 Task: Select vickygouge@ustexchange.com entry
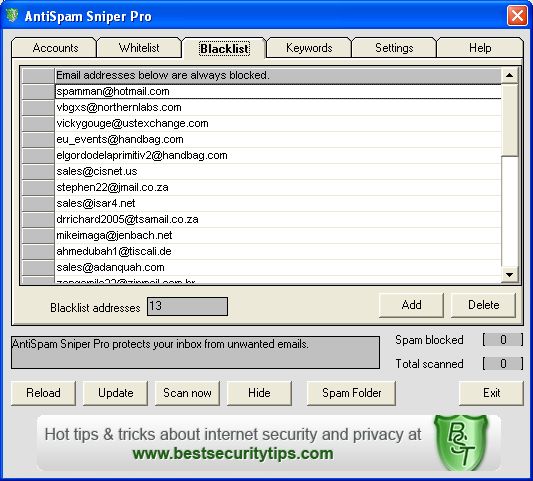[x=278, y=123]
